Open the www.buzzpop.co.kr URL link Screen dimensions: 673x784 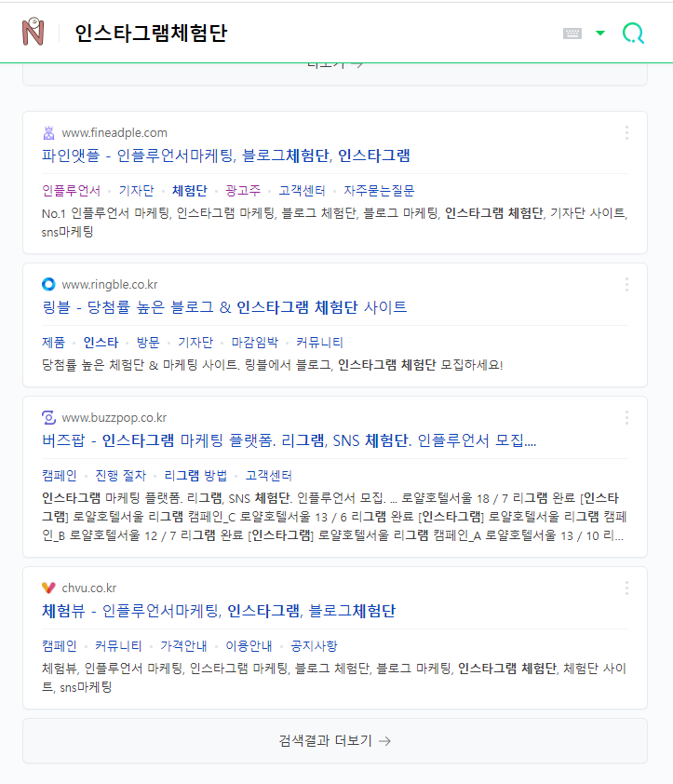click(x=114, y=417)
